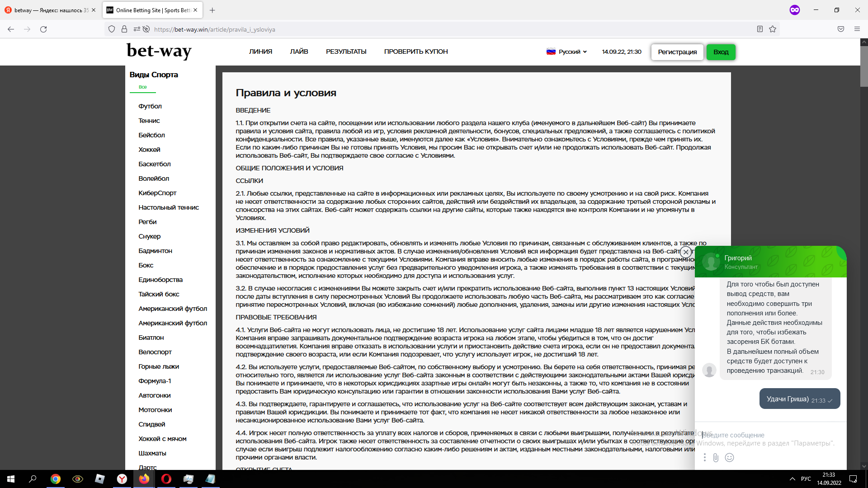Select Бейсбол in sports list

click(151, 135)
